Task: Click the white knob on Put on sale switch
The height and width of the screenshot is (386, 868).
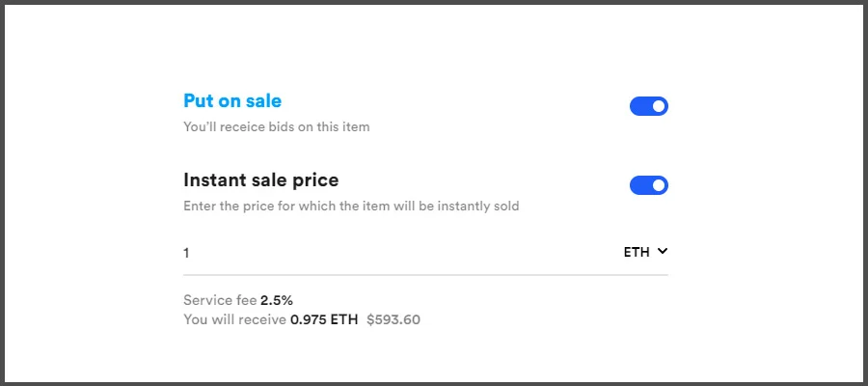Action: (x=659, y=106)
